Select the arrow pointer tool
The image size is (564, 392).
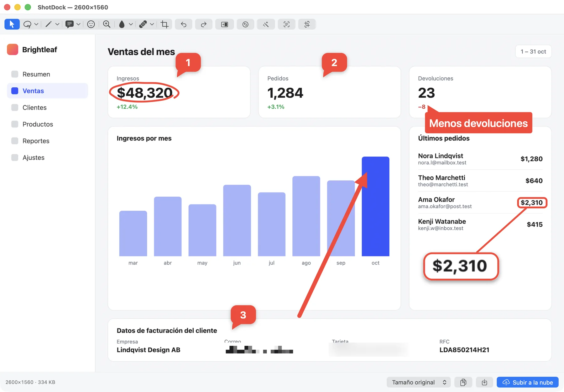click(x=12, y=24)
